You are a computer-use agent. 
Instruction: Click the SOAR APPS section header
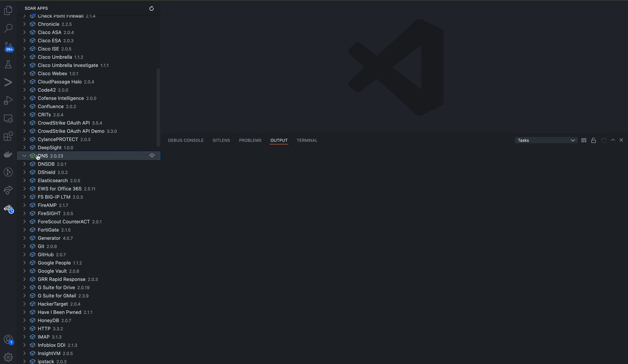pos(36,8)
